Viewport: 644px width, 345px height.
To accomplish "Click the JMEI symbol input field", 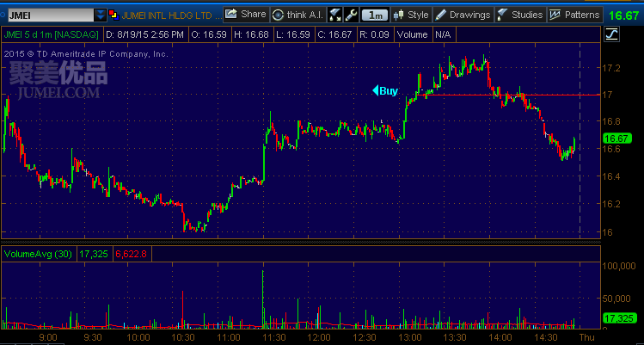I will coord(47,15).
